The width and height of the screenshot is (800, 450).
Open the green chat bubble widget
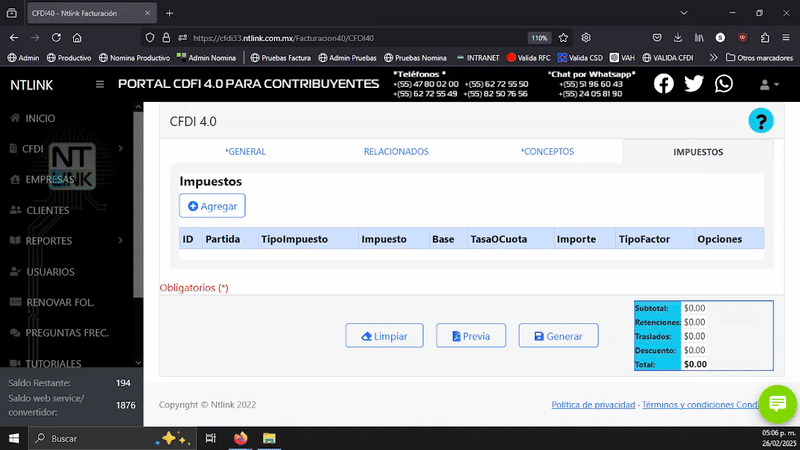click(778, 404)
